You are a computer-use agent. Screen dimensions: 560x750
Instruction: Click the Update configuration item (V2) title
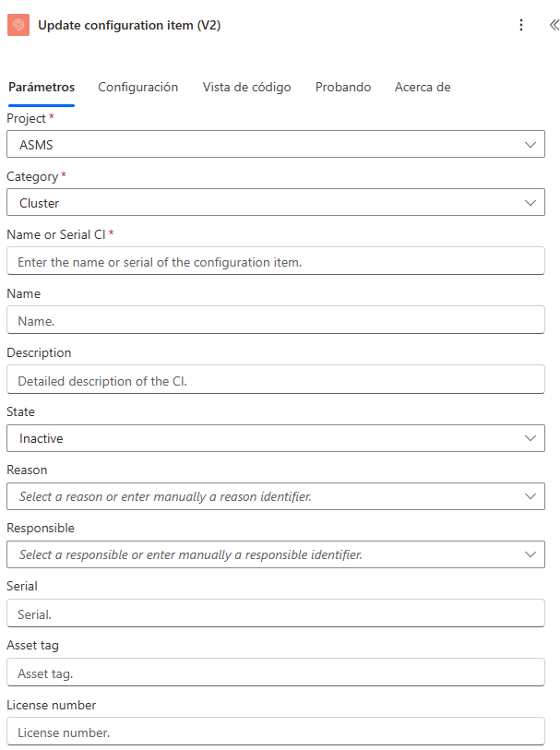coord(129,25)
